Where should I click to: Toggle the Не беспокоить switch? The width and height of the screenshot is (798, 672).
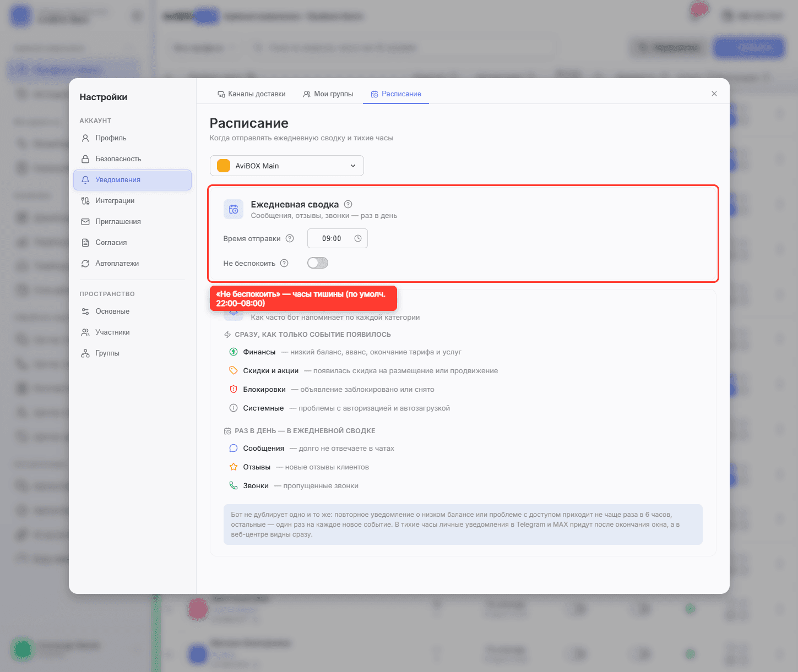point(318,263)
